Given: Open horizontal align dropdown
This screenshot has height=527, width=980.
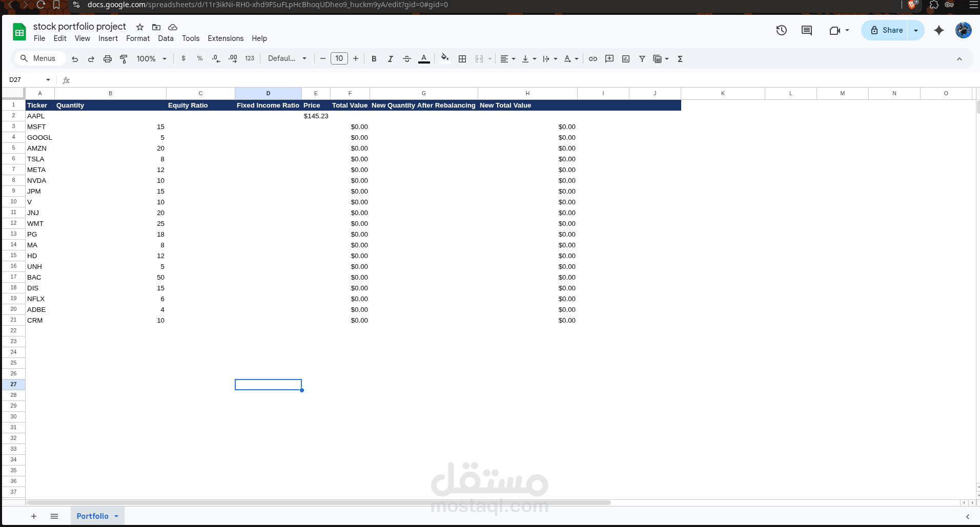Looking at the screenshot, I should [x=507, y=59].
